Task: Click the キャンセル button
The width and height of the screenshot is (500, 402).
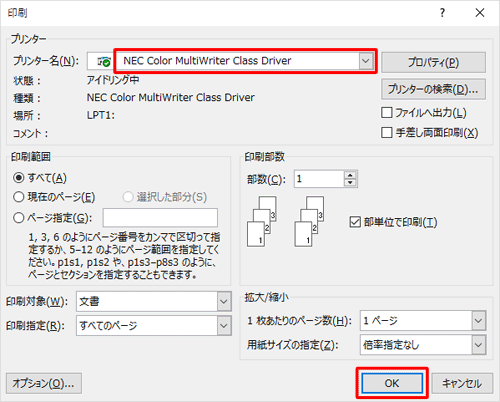Action: [x=462, y=383]
